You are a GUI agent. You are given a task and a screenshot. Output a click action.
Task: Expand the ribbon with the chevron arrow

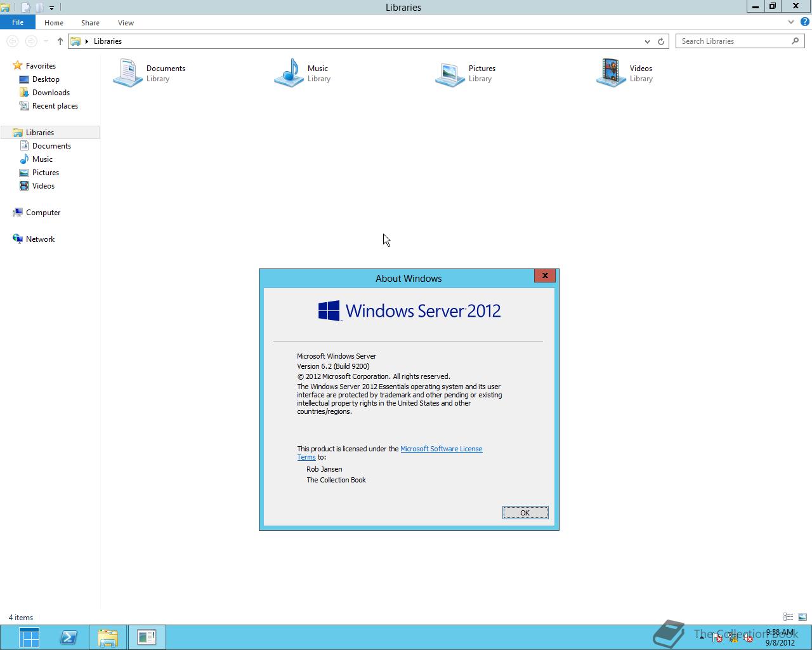tap(790, 22)
